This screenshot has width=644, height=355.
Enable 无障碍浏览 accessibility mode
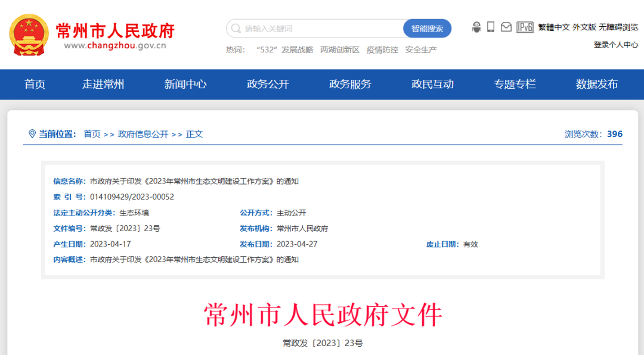(618, 27)
